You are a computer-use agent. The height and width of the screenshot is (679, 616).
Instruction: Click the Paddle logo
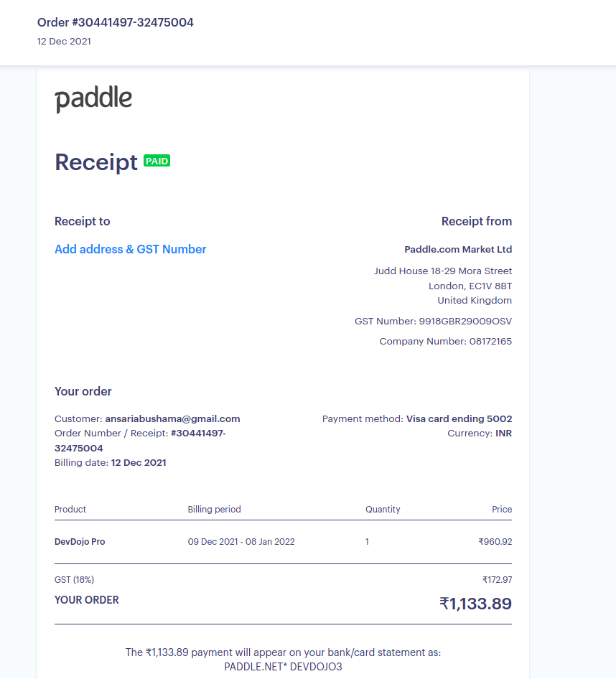pos(93,99)
